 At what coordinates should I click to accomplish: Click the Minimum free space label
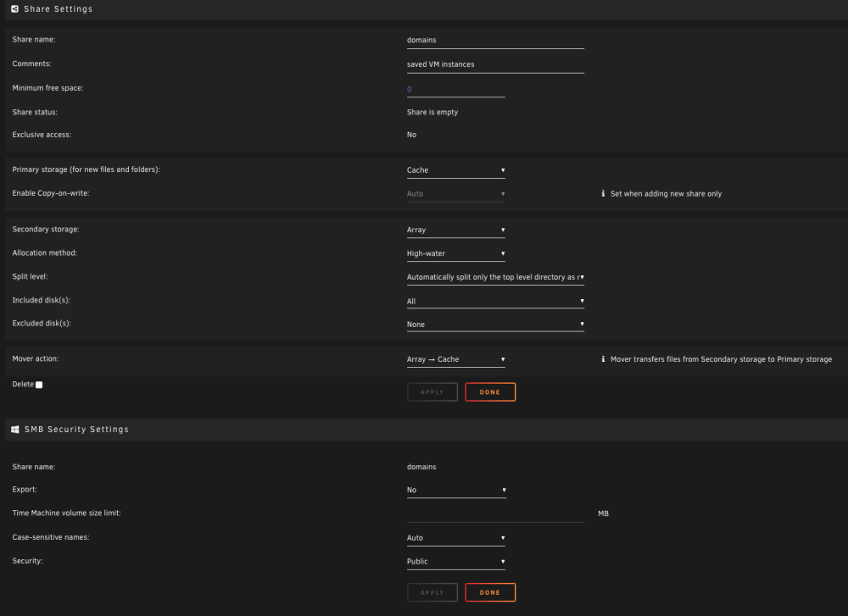pos(47,87)
